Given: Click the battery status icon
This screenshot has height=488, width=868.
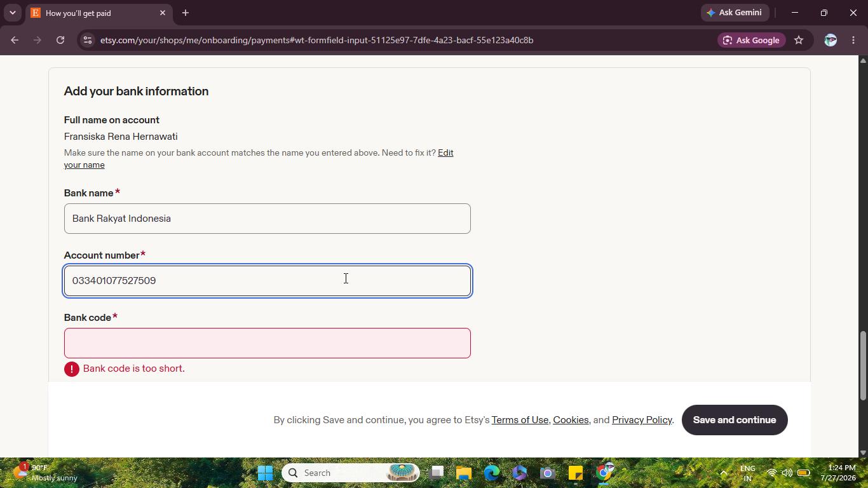Looking at the screenshot, I should pos(804,473).
